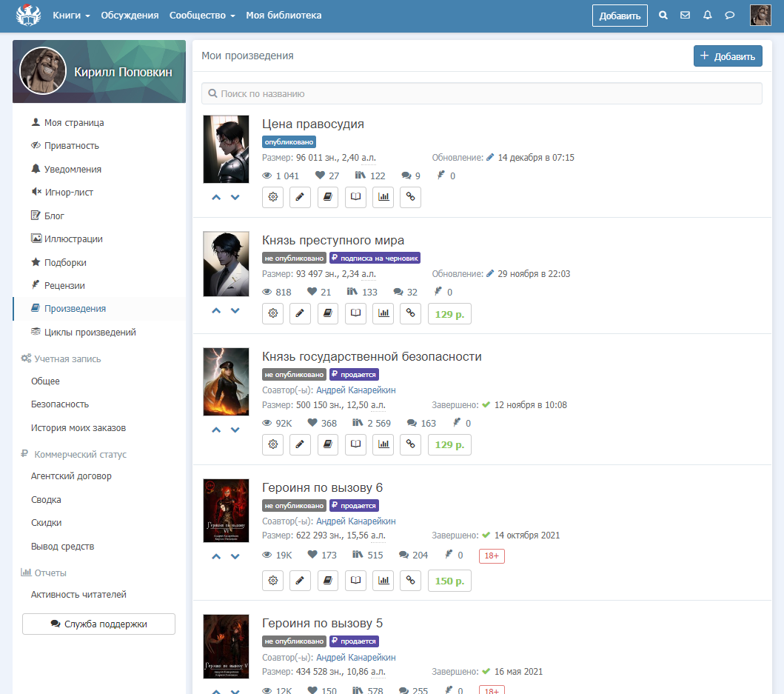Click the pencil edit icon for Князь преступного мира
Image resolution: width=784 pixels, height=694 pixels.
click(x=300, y=313)
